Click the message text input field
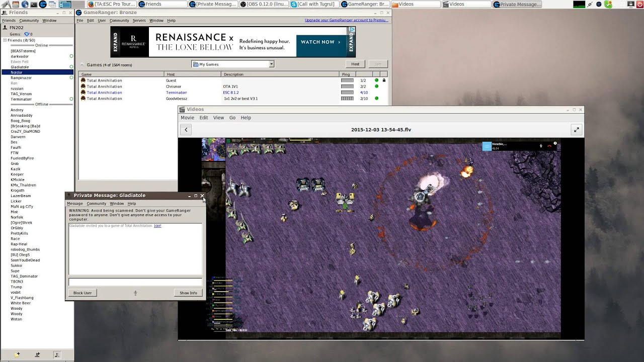Viewport: 644px width, 362px height. [x=135, y=282]
